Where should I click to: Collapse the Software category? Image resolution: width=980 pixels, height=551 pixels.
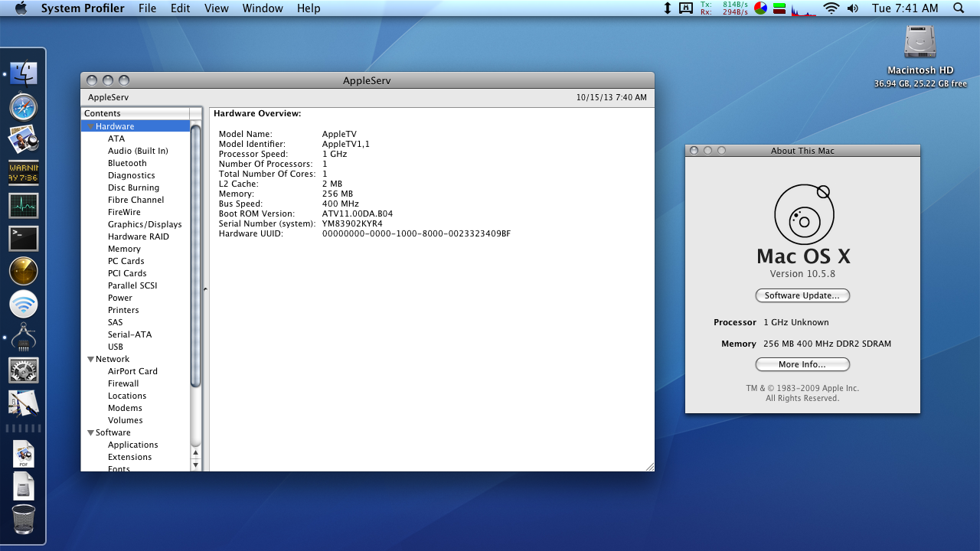pos(90,432)
